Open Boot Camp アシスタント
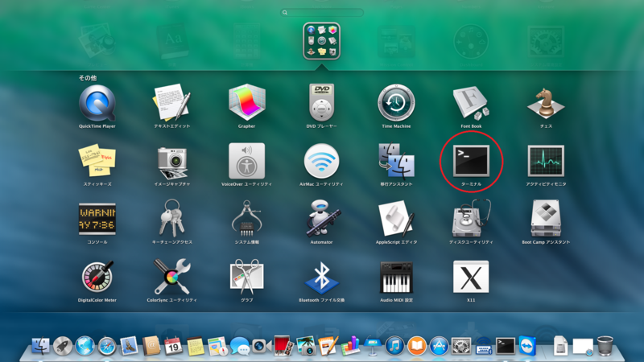The image size is (644, 362). [546, 218]
